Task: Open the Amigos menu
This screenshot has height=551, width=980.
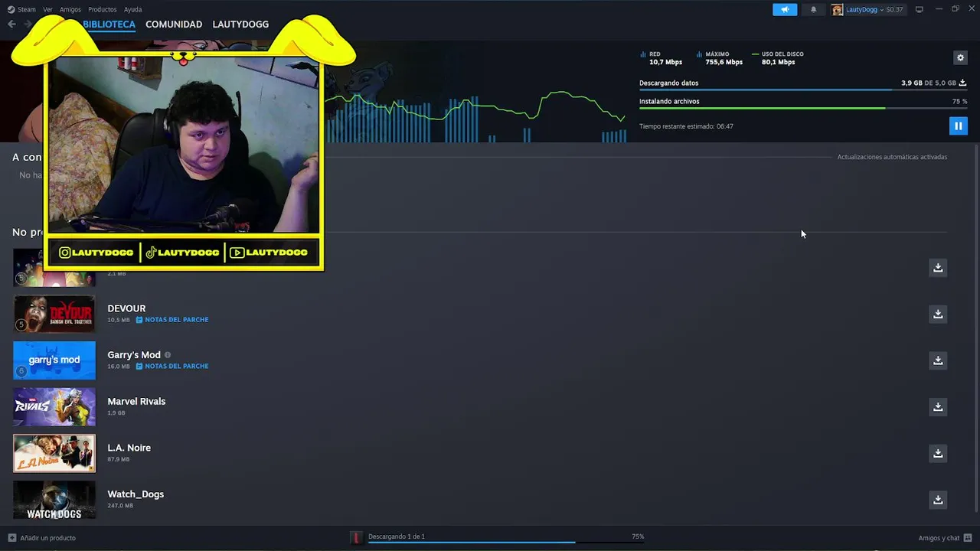Action: click(x=70, y=9)
